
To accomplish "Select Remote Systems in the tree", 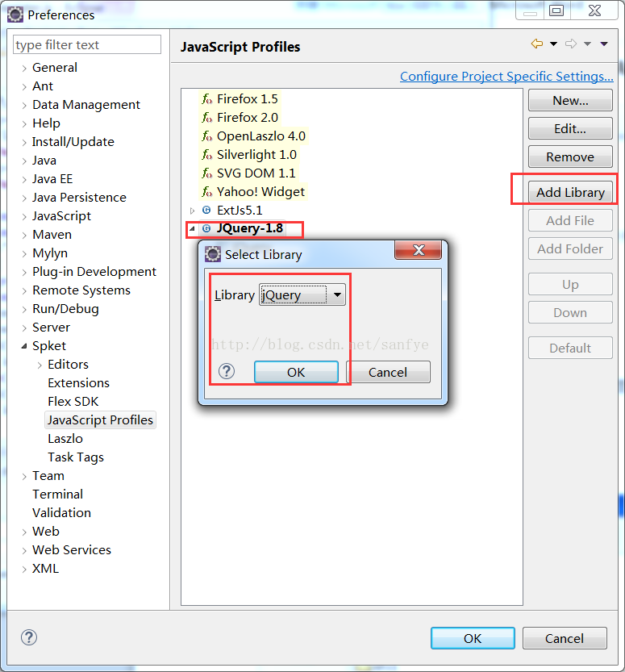I will (x=81, y=290).
